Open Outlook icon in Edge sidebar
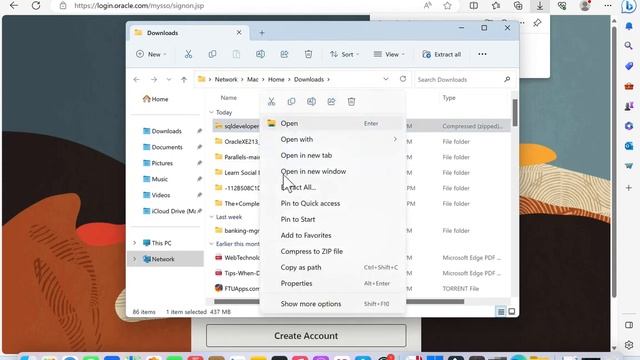The width and height of the screenshot is (640, 360). [629, 146]
